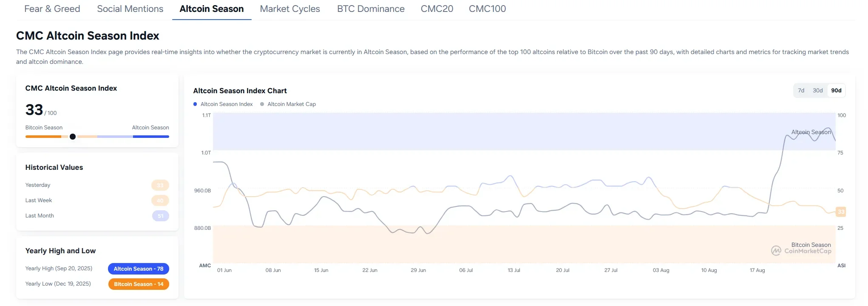This screenshot has width=868, height=306.
Task: Click the Bitcoin Season - 14 badge
Action: pyautogui.click(x=139, y=284)
